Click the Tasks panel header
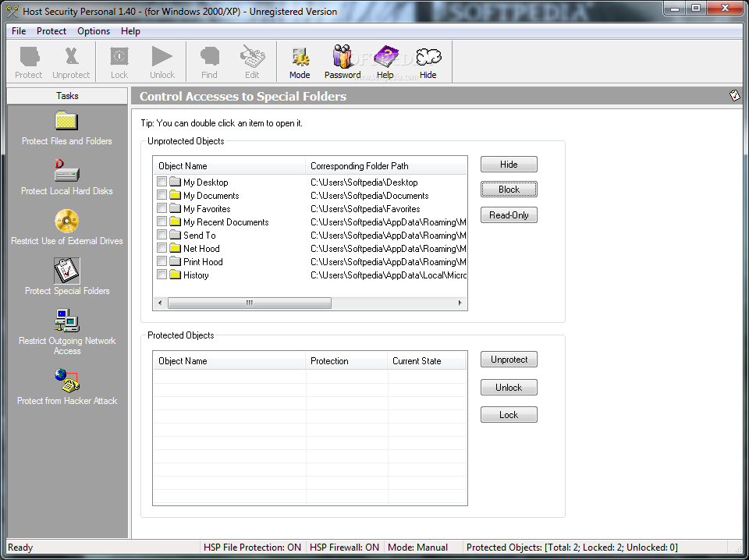 coord(67,95)
